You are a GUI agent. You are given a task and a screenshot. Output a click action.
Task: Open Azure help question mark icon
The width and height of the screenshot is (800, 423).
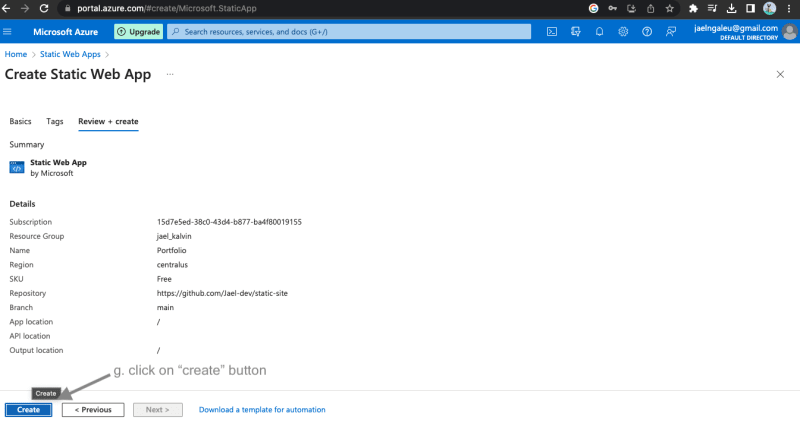click(x=647, y=32)
